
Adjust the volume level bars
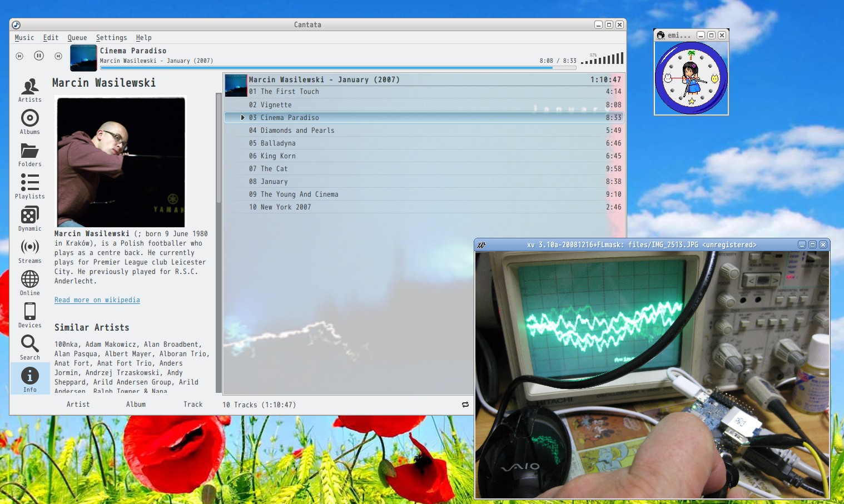[602, 59]
